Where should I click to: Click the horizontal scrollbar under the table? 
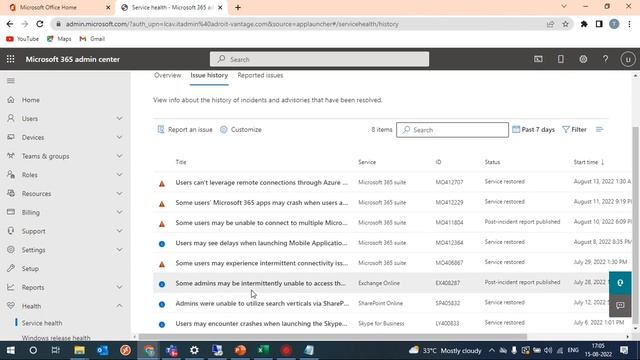[x=333, y=337]
